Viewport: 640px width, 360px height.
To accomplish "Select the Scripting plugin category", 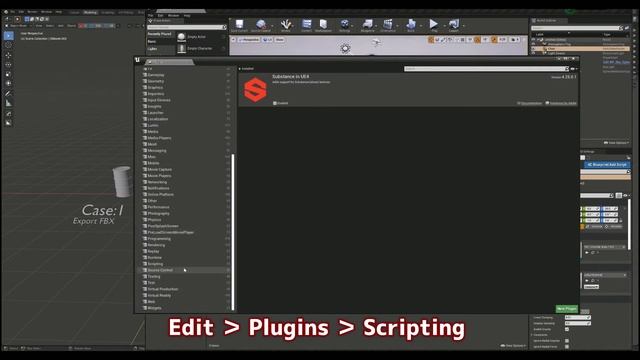I will pyautogui.click(x=155, y=264).
